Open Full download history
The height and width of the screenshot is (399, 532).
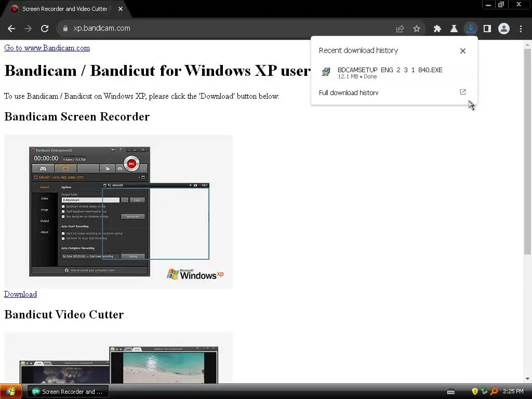coord(394,92)
